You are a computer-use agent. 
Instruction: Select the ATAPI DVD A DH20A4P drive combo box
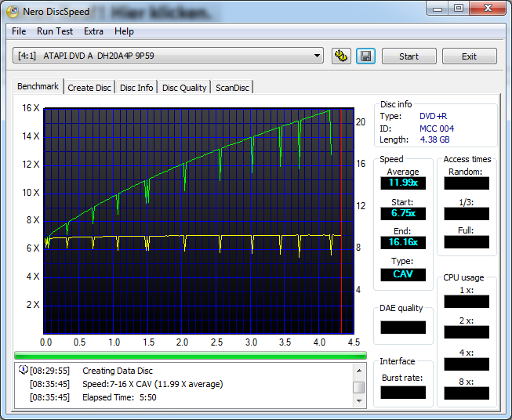click(168, 56)
